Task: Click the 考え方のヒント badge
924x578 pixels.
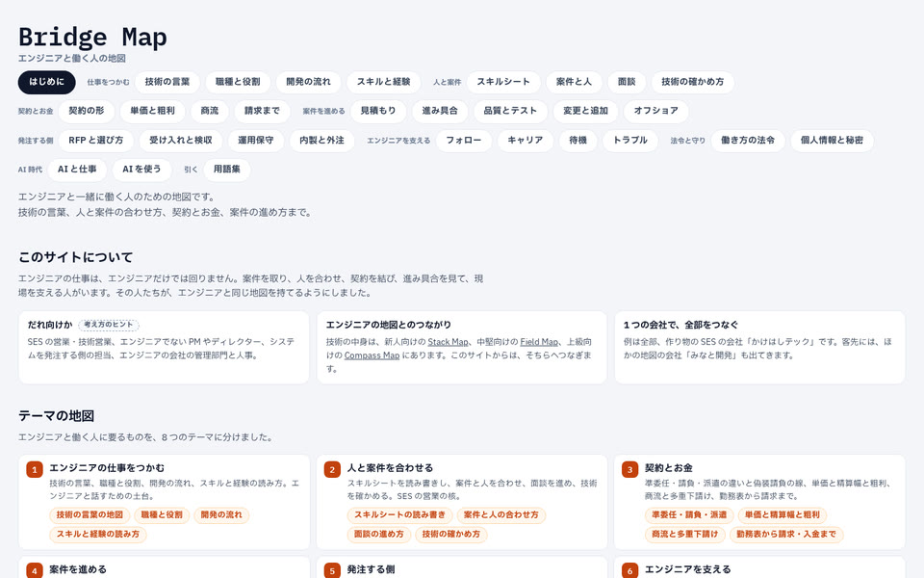Action: pyautogui.click(x=109, y=325)
